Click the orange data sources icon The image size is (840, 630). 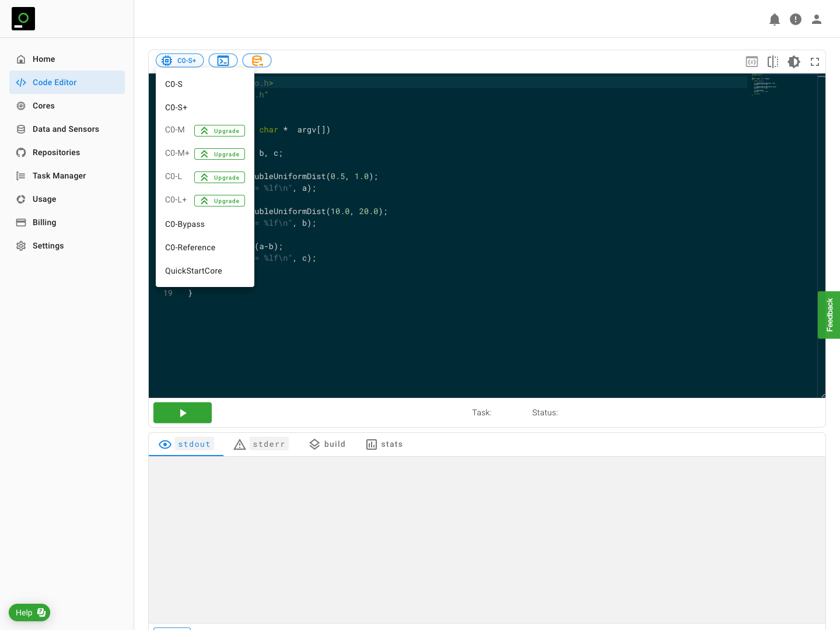257,61
